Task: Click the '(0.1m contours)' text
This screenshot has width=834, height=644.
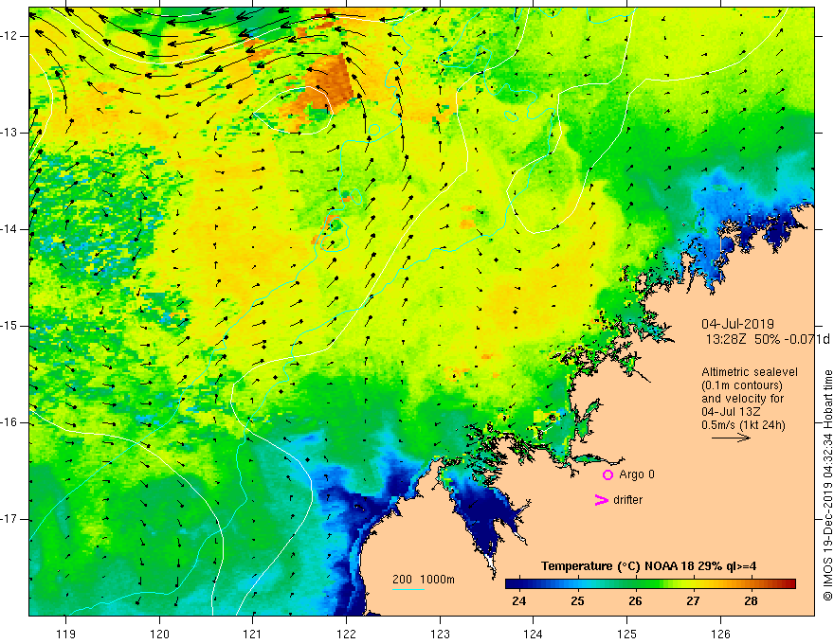Action: click(x=741, y=385)
